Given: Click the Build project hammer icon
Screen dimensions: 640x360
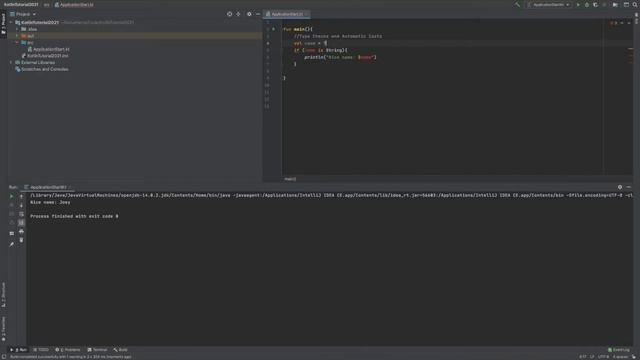Looking at the screenshot, I should (517, 4).
